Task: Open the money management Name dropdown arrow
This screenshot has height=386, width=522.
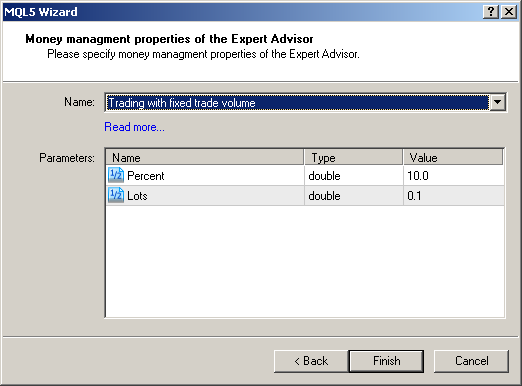Action: point(497,102)
